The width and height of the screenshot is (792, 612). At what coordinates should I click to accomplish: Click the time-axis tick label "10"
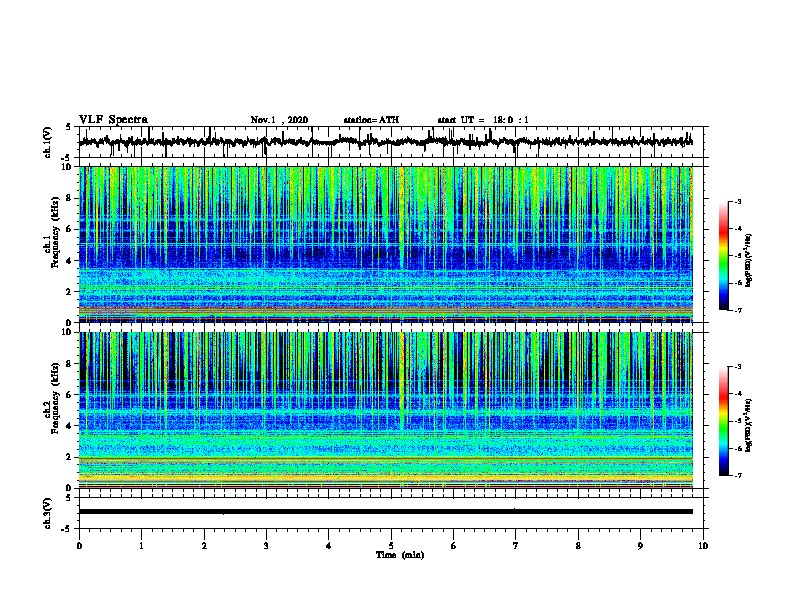pyautogui.click(x=703, y=546)
